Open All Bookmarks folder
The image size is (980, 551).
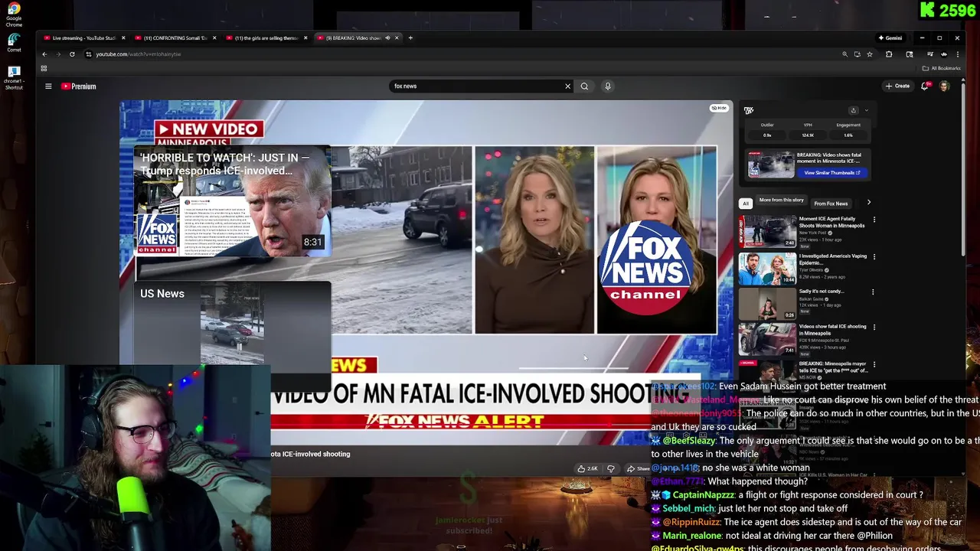[942, 68]
